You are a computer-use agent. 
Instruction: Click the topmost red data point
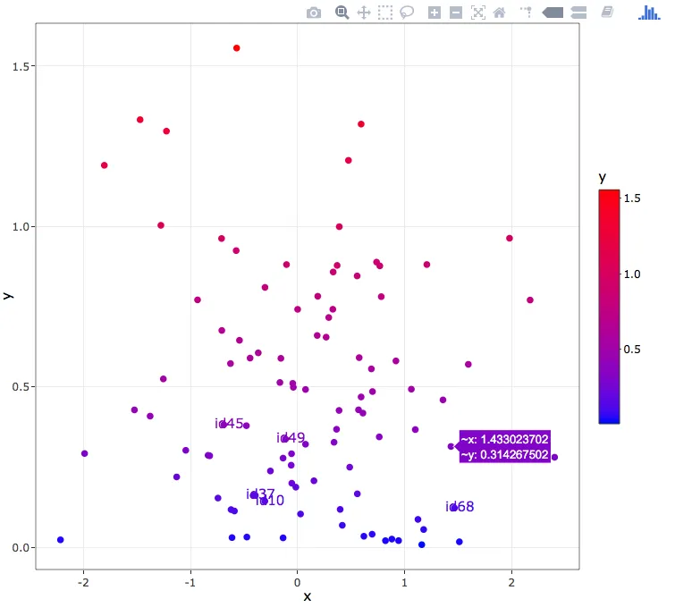pos(236,48)
